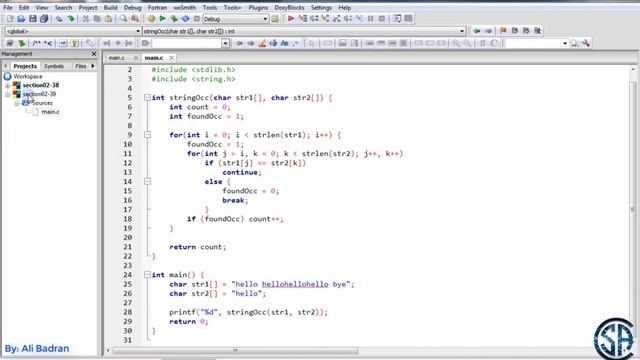Select the Projects tab
640x360 pixels.
tap(25, 66)
